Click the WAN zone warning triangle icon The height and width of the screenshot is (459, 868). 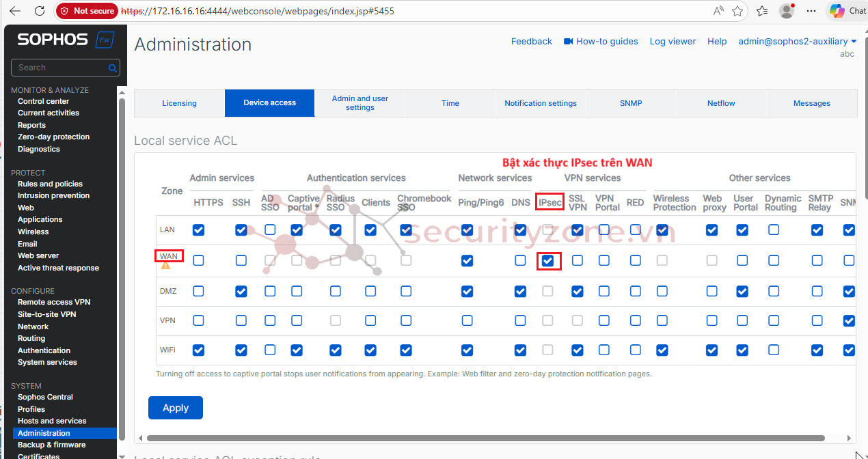coord(165,266)
